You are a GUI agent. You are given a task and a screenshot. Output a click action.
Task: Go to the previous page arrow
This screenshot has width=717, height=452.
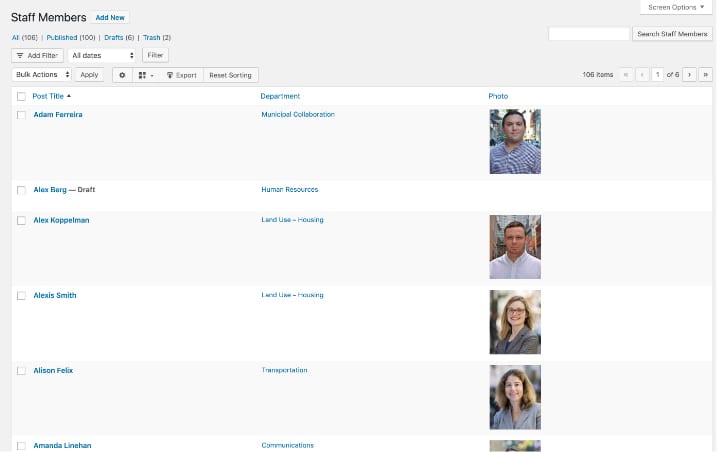(x=642, y=75)
